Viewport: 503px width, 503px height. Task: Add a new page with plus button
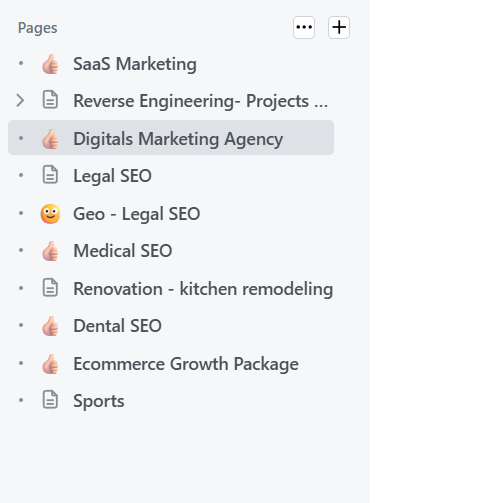click(x=339, y=27)
